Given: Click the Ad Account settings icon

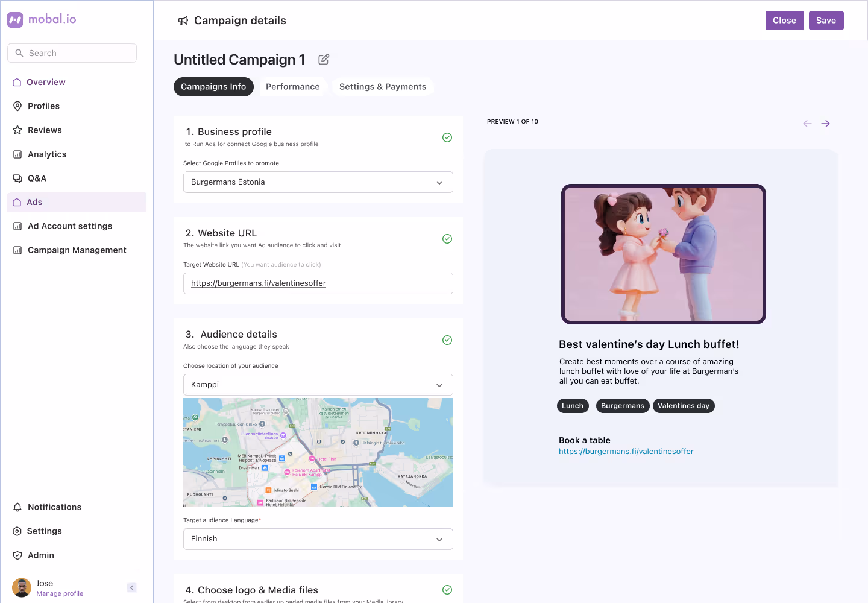Looking at the screenshot, I should coord(17,226).
